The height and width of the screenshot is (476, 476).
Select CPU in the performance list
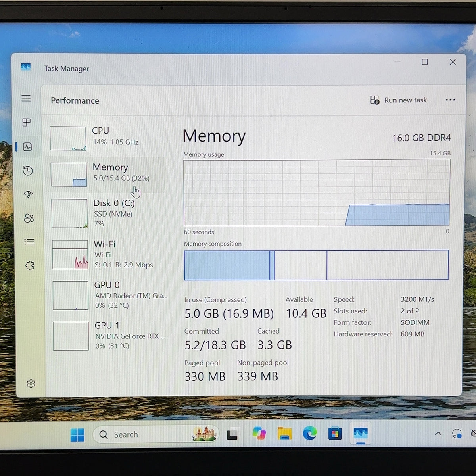tap(107, 138)
